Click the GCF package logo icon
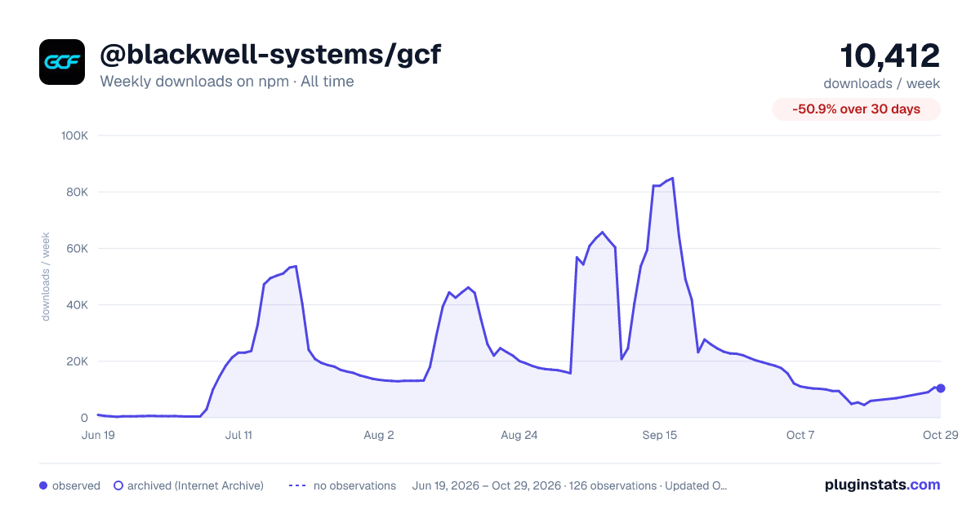This screenshot has height=514, width=980. tap(62, 62)
